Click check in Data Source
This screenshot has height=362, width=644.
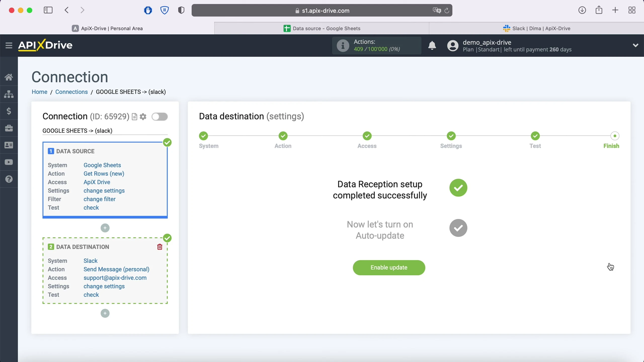click(91, 208)
